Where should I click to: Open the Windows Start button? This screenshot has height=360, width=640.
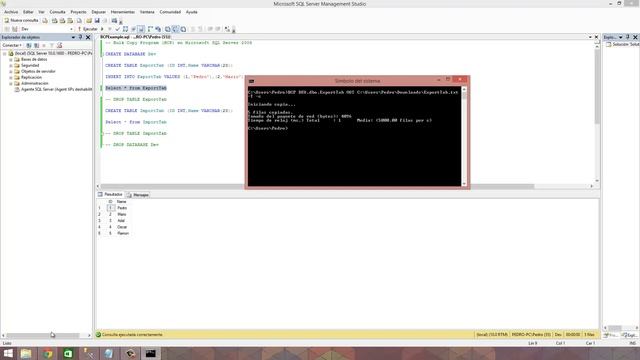tap(7, 353)
